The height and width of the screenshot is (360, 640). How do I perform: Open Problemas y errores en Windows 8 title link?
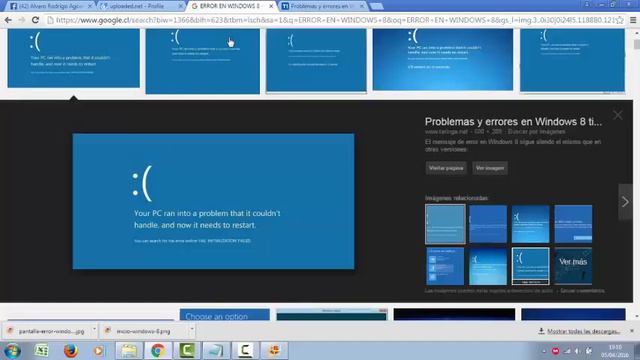point(513,122)
